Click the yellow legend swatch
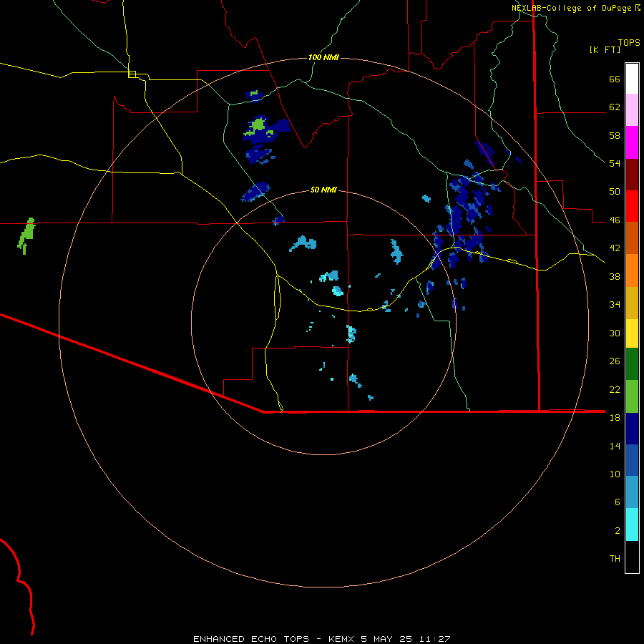 (632, 333)
